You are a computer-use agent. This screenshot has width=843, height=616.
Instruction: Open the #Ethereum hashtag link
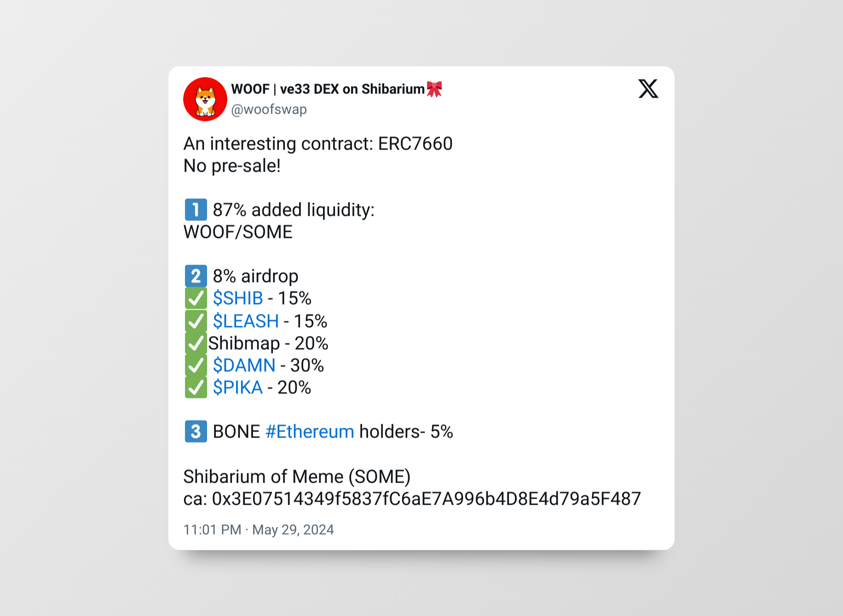click(x=310, y=432)
